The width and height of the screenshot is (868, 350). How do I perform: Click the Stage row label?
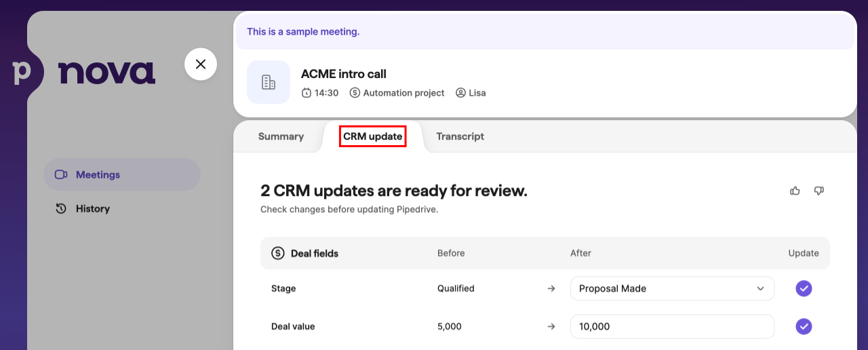pos(283,288)
